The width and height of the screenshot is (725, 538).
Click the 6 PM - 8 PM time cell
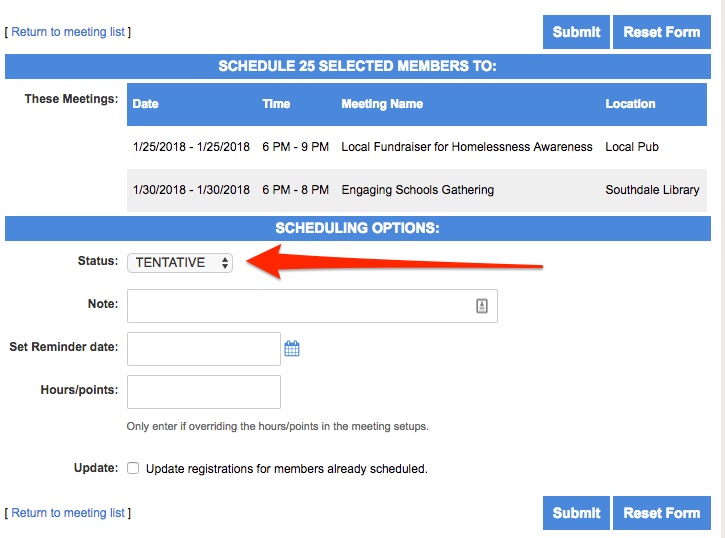[295, 190]
